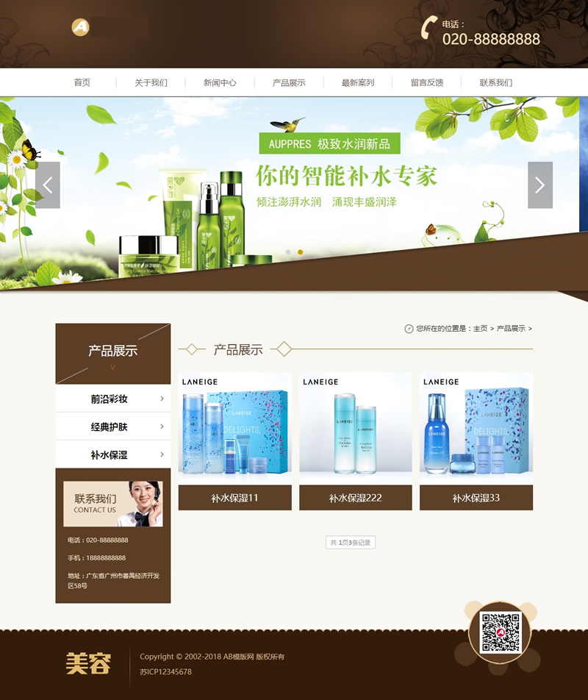
Task: Open 关于我们 in navigation menu
Action: 151,82
